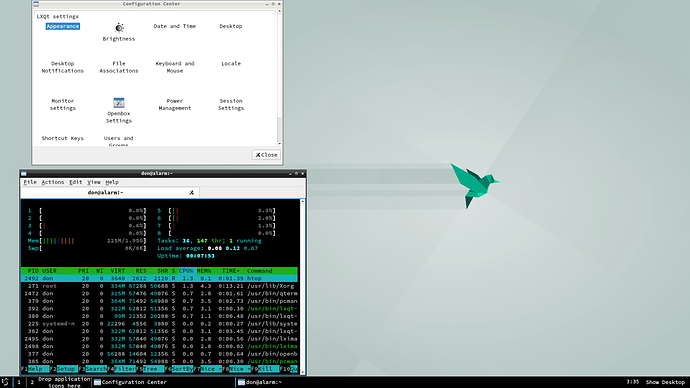
Task: Open Shortcut Keys settings
Action: (x=62, y=138)
